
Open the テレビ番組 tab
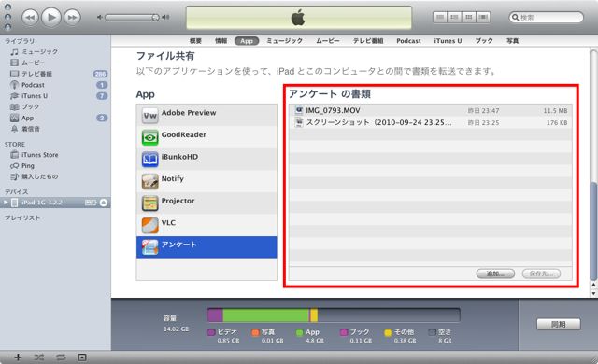[368, 41]
